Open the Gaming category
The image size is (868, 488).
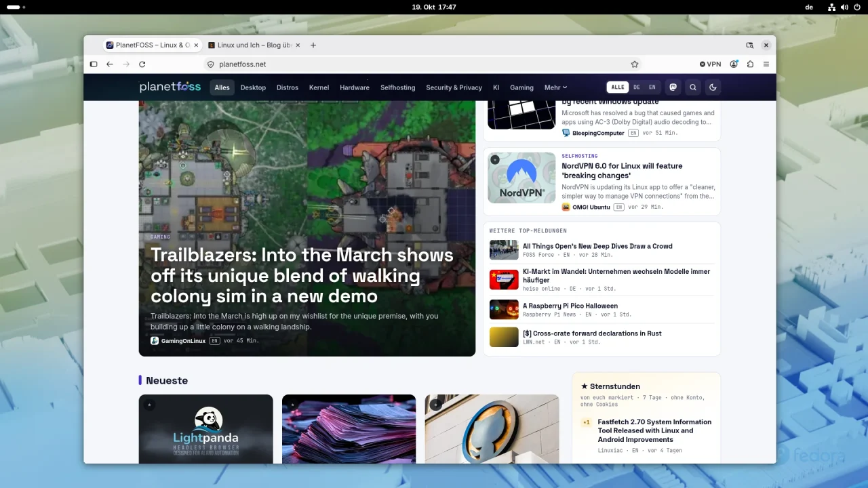point(521,87)
